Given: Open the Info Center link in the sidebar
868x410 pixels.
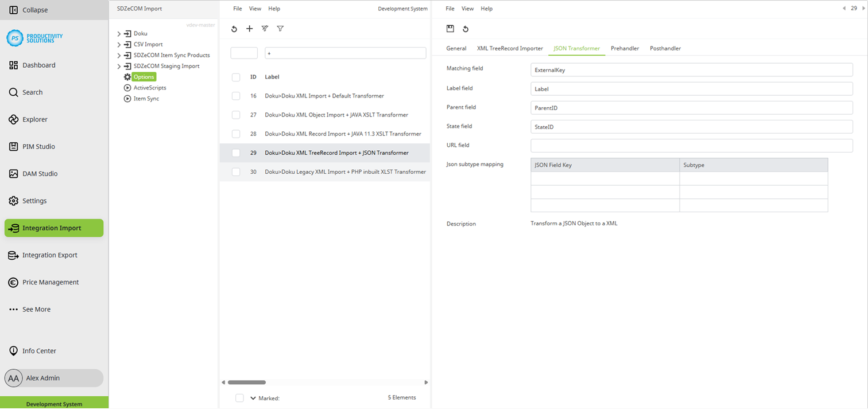Looking at the screenshot, I should (x=39, y=350).
